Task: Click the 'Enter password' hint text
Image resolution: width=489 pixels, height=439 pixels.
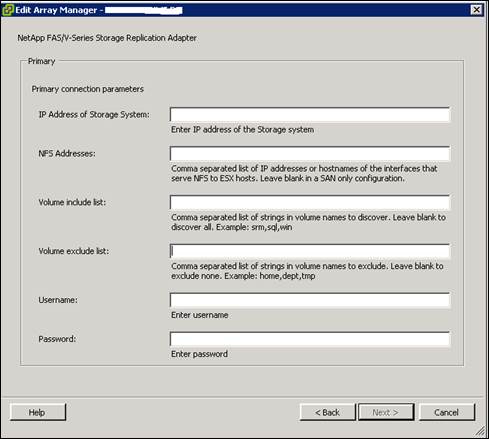Action: click(199, 354)
